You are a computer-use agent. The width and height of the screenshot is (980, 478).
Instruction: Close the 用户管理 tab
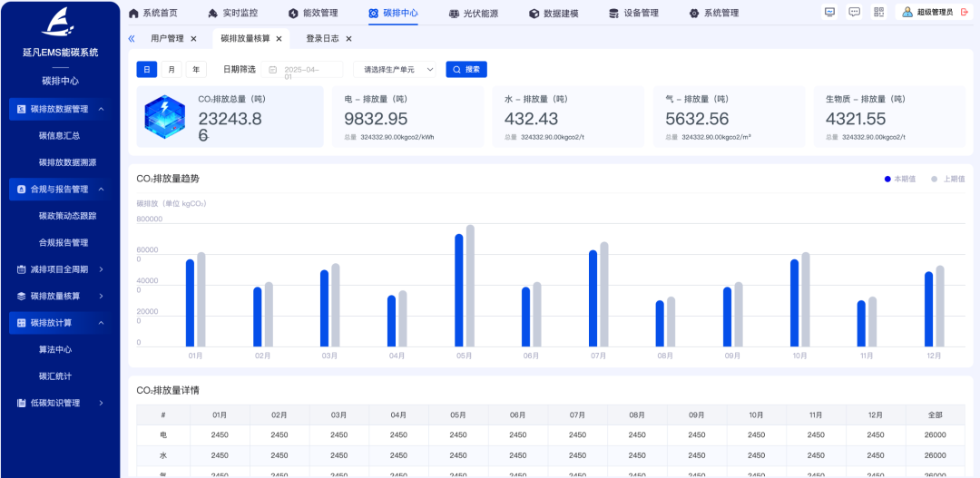pyautogui.click(x=193, y=39)
